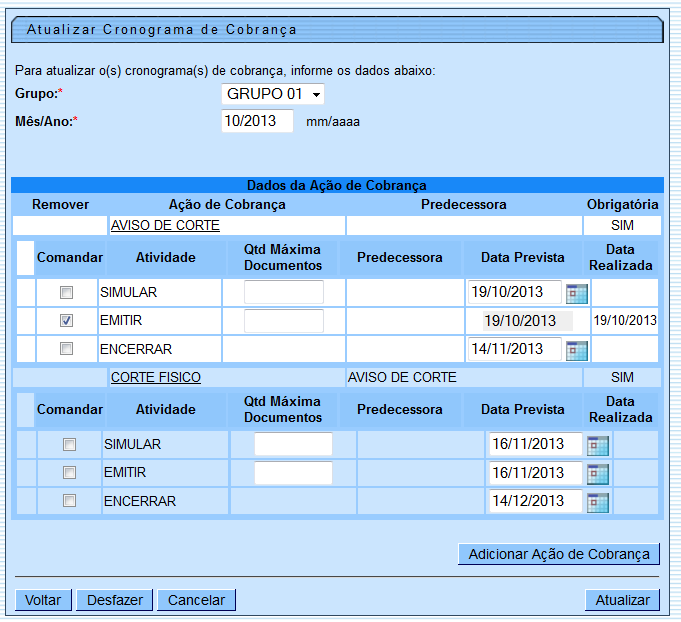The height and width of the screenshot is (622, 681).
Task: Click the Desfazer button
Action: (x=114, y=601)
